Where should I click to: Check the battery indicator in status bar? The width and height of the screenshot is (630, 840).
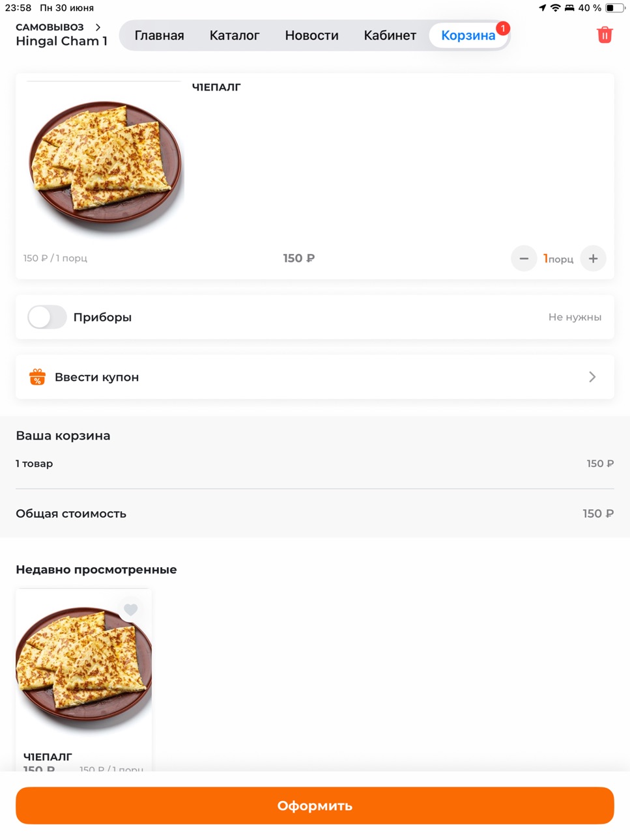(x=614, y=8)
